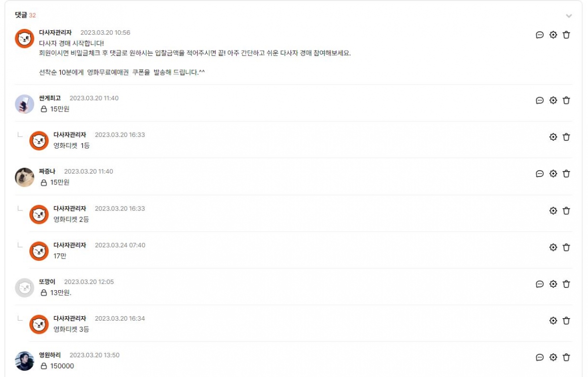
Task: Delete the 17만 reply
Action: click(x=566, y=248)
